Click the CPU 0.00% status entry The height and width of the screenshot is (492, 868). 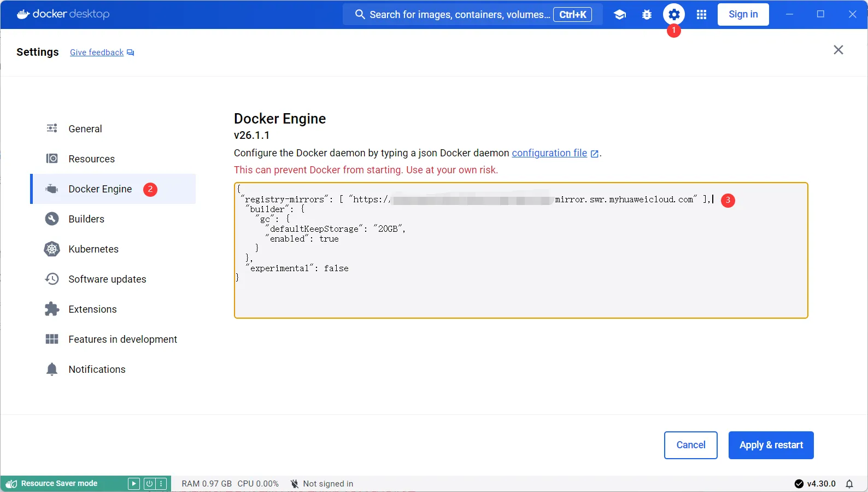tap(258, 484)
